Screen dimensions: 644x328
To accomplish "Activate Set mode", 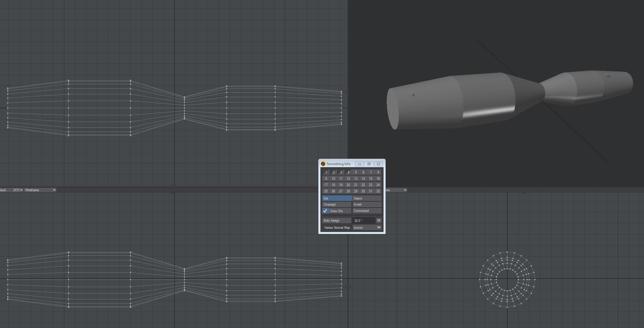I will pos(337,198).
